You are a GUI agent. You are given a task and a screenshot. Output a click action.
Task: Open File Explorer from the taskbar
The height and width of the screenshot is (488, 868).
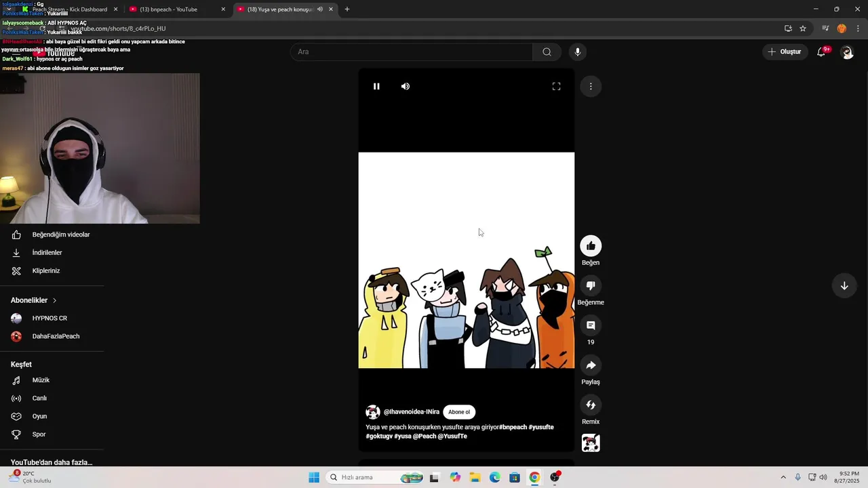coord(475,477)
